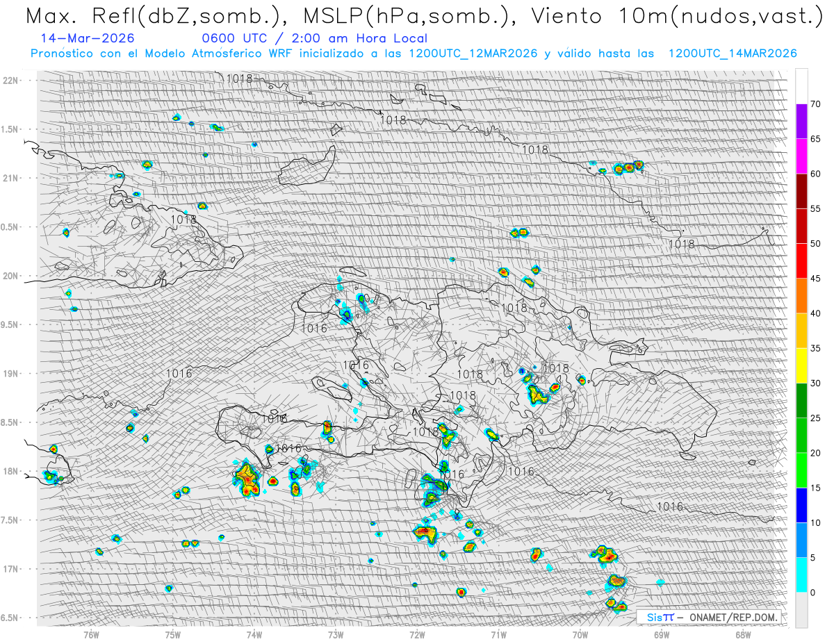Click the dark green 25–30 dBZ colorbar segment
Image resolution: width=834 pixels, height=644 pixels.
pos(801,400)
